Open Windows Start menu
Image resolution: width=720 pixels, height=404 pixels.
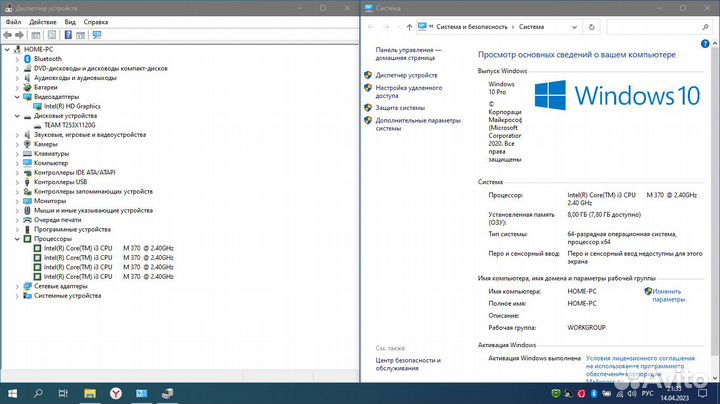coord(12,393)
